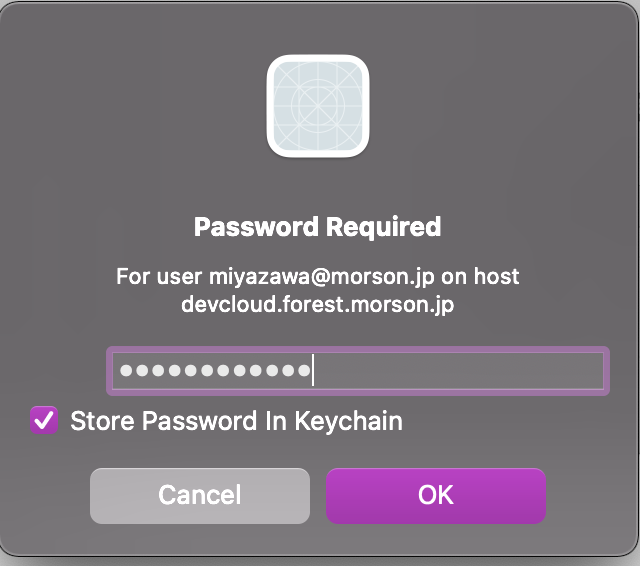Click the Store Password In Keychain label
Image resolution: width=640 pixels, height=566 pixels.
point(236,421)
